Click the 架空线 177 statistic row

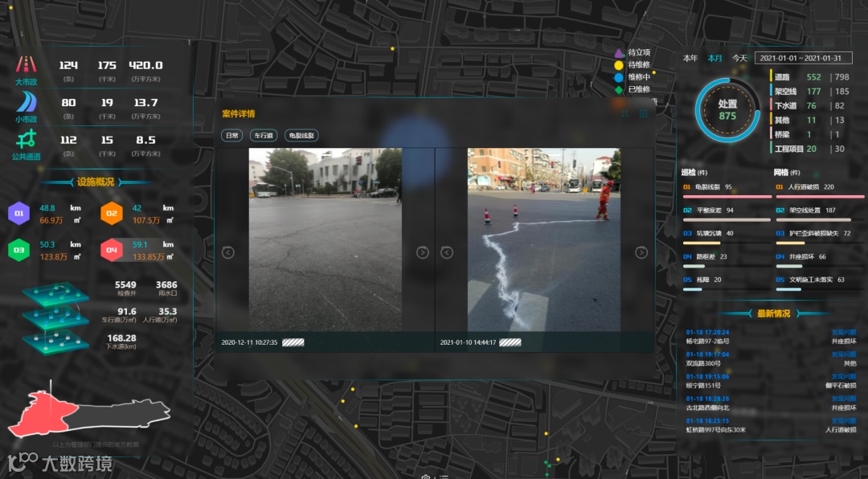tap(809, 92)
